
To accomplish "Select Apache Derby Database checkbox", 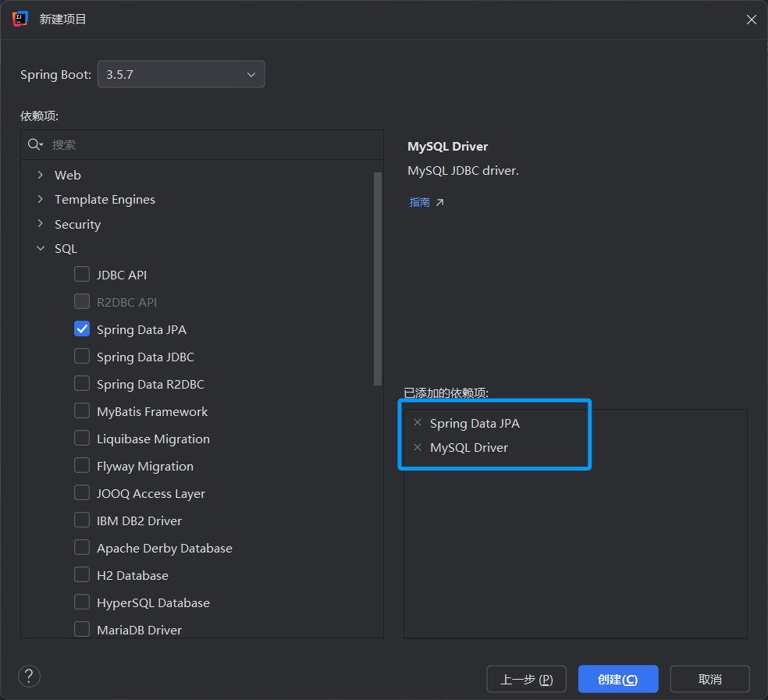I will [82, 547].
